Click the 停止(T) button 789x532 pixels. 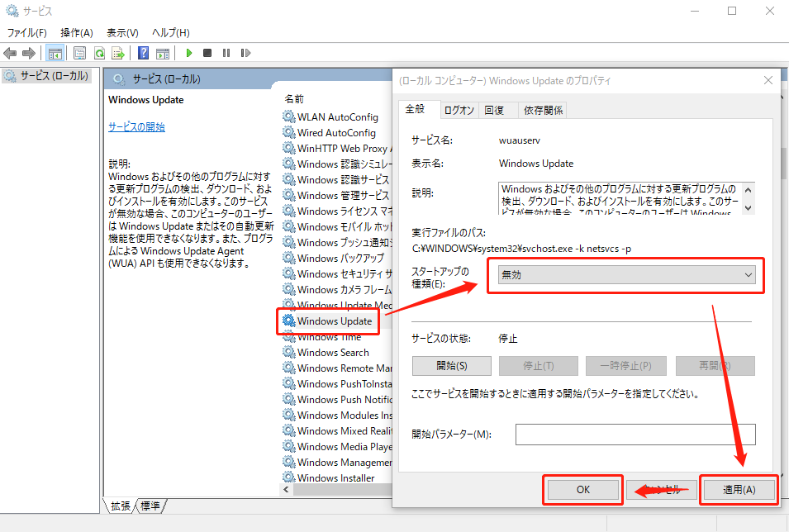[539, 366]
